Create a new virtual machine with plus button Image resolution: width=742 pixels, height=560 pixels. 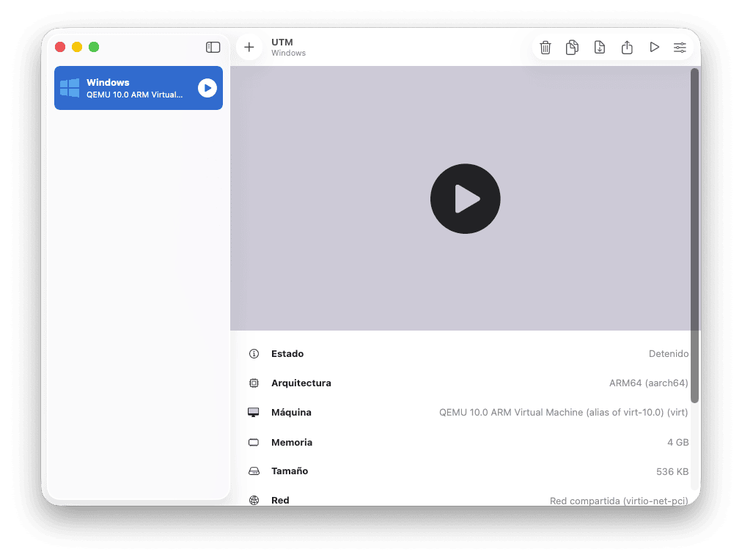pyautogui.click(x=249, y=47)
